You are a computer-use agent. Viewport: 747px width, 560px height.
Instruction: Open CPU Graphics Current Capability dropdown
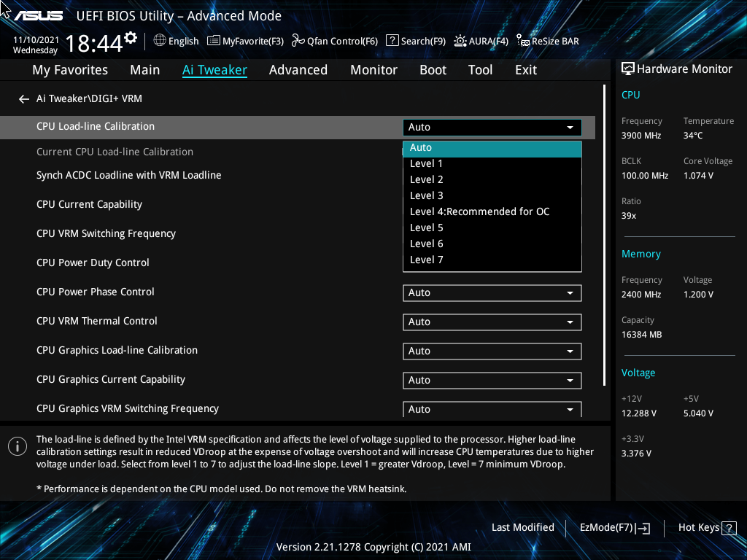492,381
